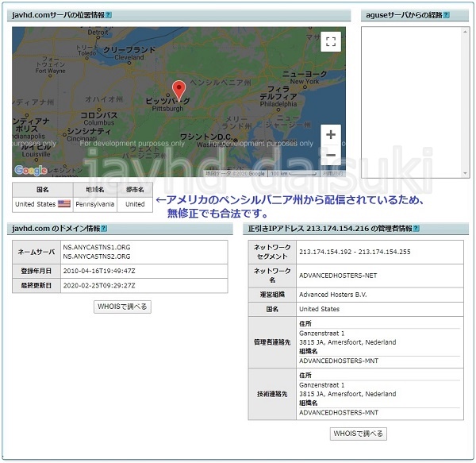
Task: Select NS.ANYCASTNS1.ORG name server text
Action: (x=97, y=247)
